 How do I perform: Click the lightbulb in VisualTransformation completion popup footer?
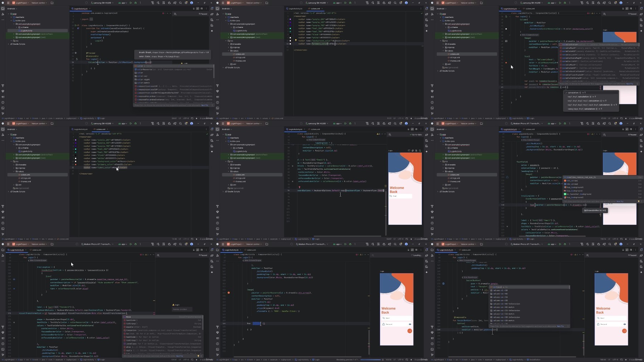click(198, 356)
